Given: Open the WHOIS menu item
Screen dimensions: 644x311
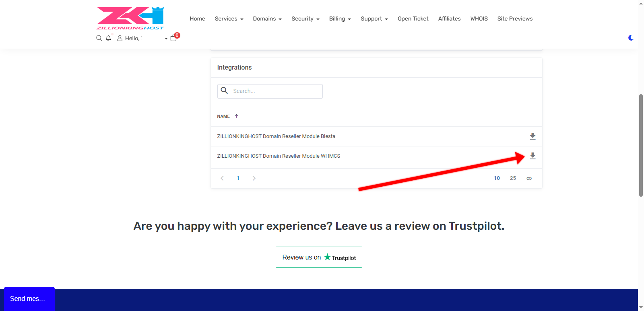Looking at the screenshot, I should point(479,19).
